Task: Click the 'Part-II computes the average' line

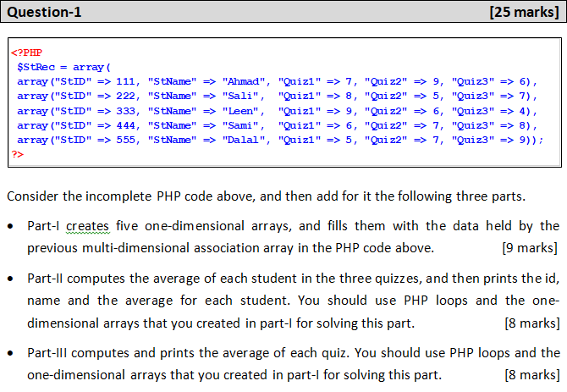Action: (294, 279)
